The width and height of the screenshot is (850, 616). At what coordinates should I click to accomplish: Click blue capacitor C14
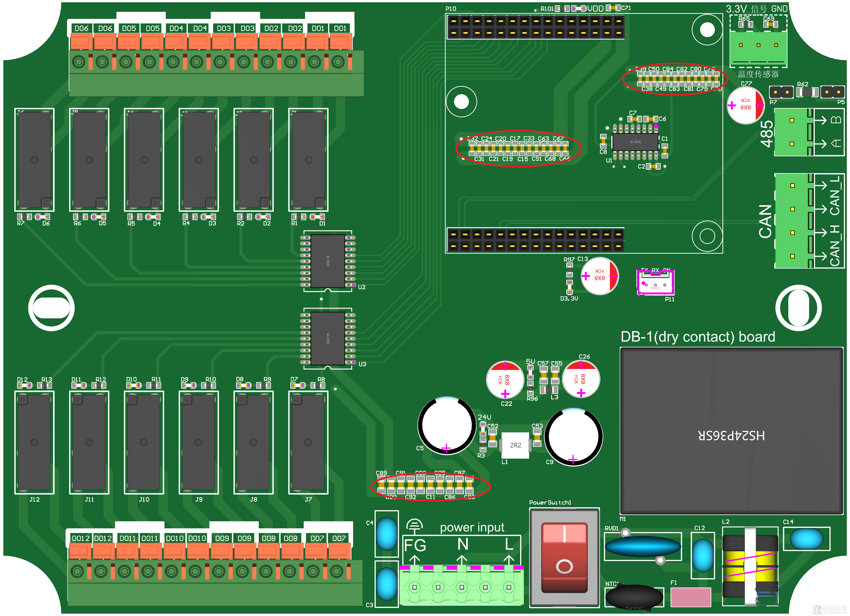(807, 539)
